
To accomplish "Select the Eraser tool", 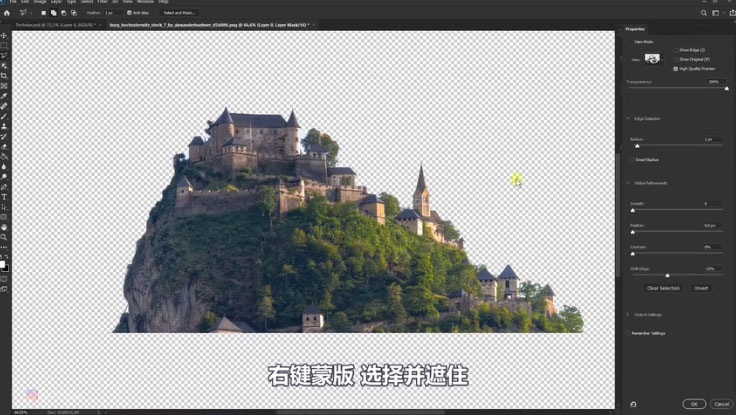I will tap(4, 147).
